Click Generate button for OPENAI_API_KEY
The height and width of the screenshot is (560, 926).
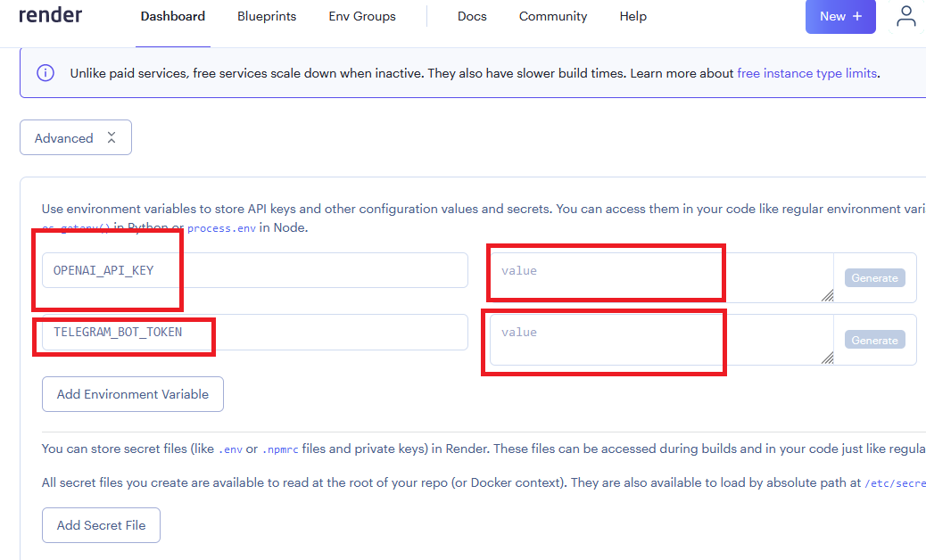(x=874, y=278)
